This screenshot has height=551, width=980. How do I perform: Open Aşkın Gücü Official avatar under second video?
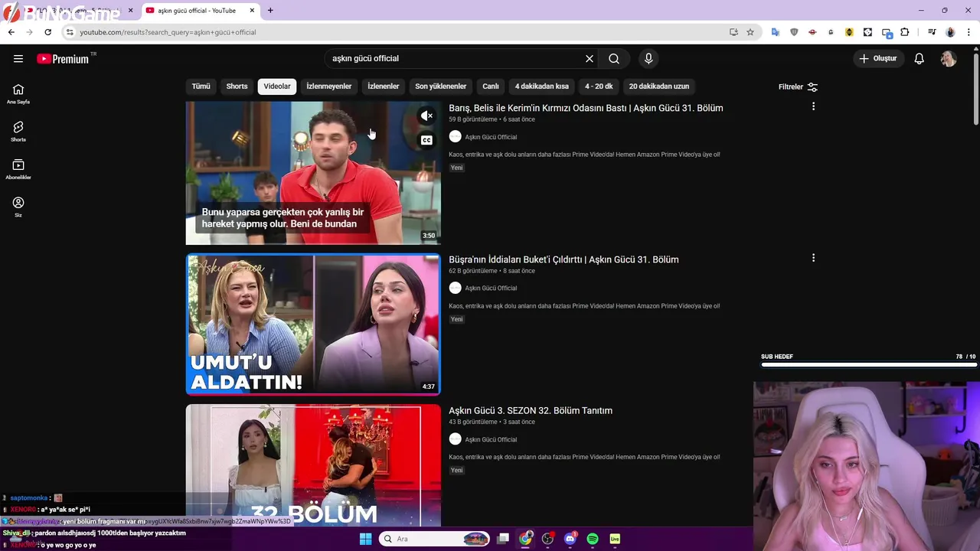[x=456, y=289]
